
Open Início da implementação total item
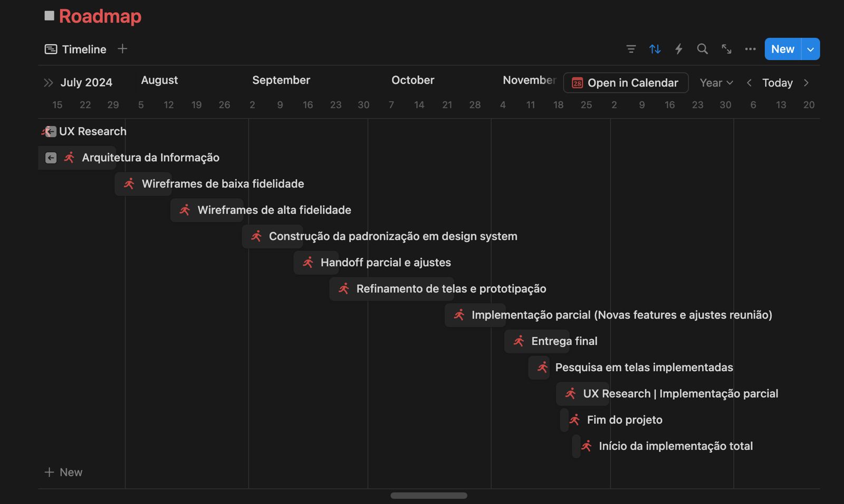click(676, 446)
